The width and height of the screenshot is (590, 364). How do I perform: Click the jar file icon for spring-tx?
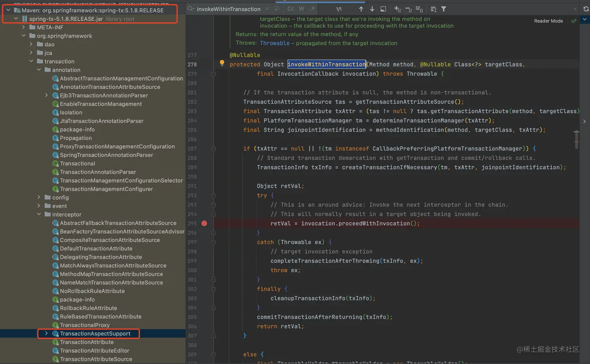pyautogui.click(x=25, y=19)
